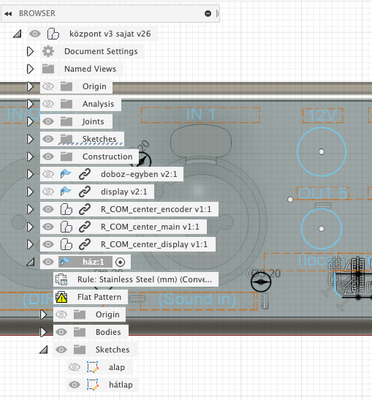372x400 pixels.
Task: Collapse the Browser panel with double-arrow icon
Action: (x=8, y=14)
